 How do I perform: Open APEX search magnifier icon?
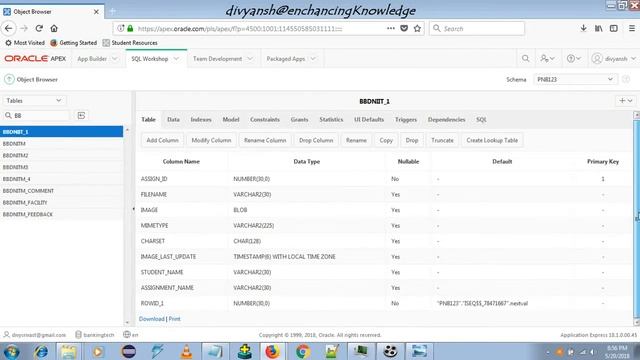[x=526, y=59]
